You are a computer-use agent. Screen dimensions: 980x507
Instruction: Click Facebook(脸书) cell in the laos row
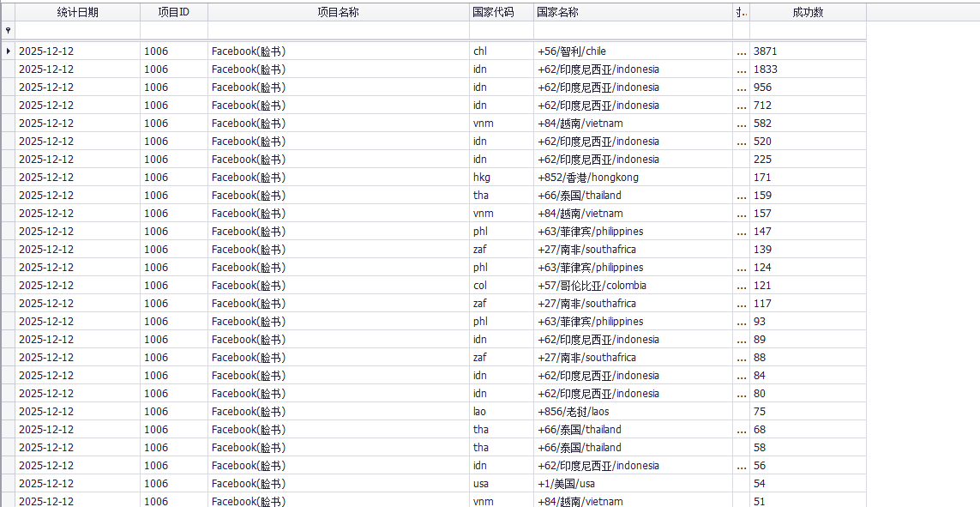click(339, 412)
